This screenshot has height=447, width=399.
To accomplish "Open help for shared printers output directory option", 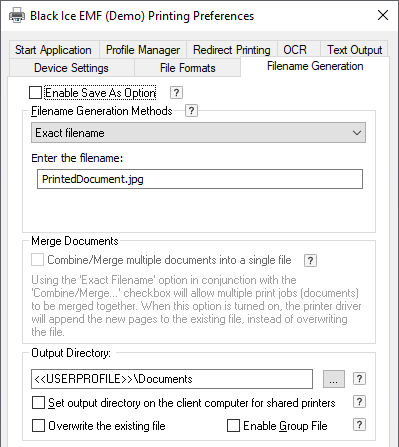I will coord(359,402).
